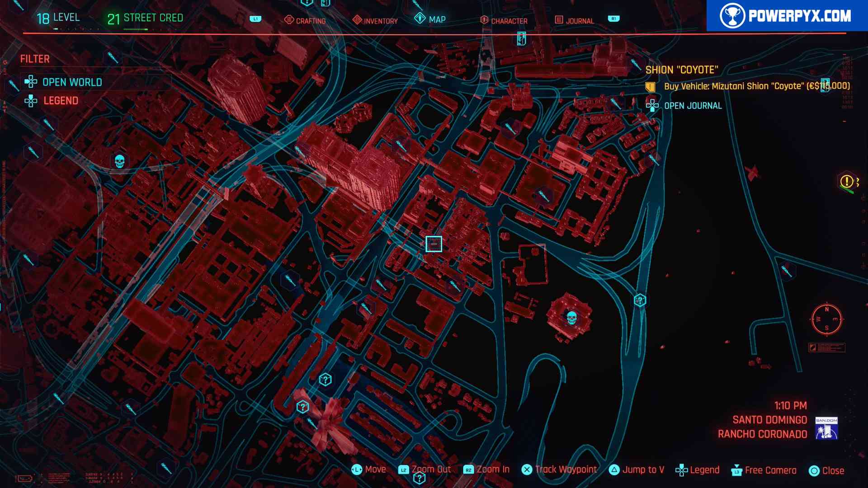The image size is (868, 488).
Task: Click the Open World filter icon
Action: click(x=31, y=82)
